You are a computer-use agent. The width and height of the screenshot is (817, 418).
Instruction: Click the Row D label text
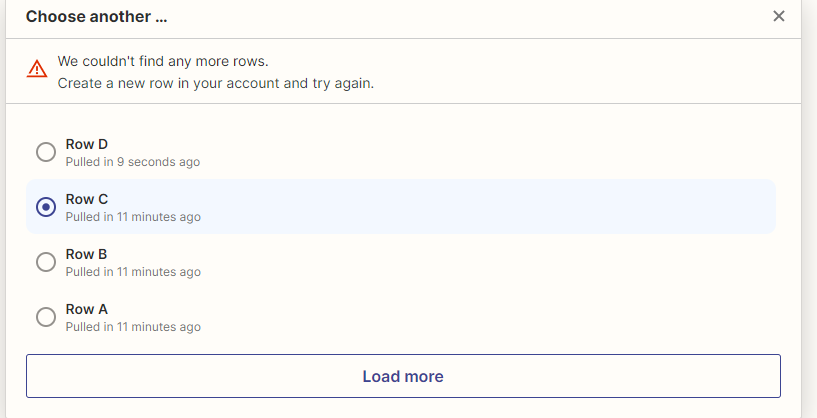(x=86, y=144)
